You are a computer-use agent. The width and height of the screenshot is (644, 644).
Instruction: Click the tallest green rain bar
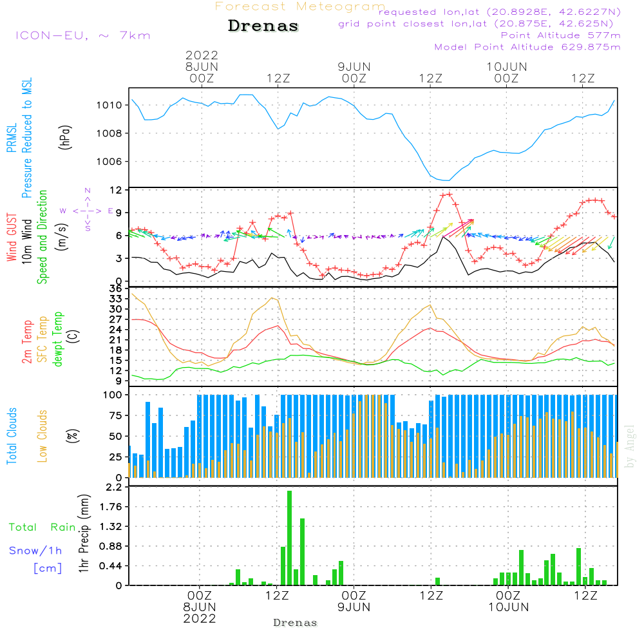pyautogui.click(x=290, y=538)
